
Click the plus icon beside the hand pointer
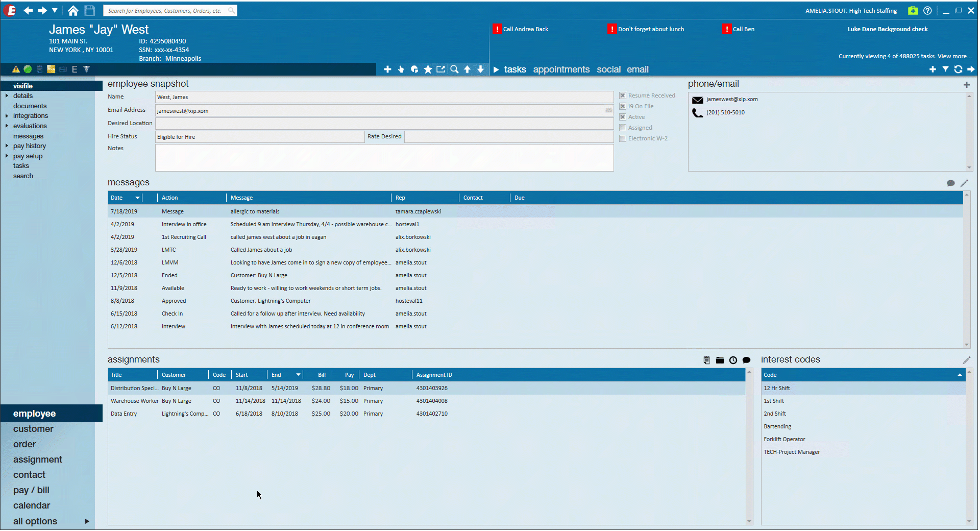387,69
